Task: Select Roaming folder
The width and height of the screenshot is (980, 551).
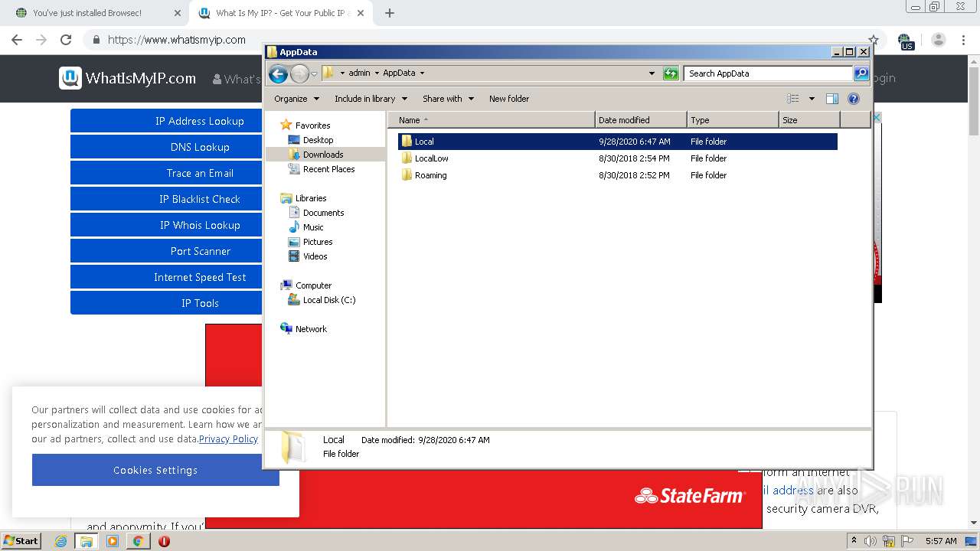Action: click(x=617, y=175)
